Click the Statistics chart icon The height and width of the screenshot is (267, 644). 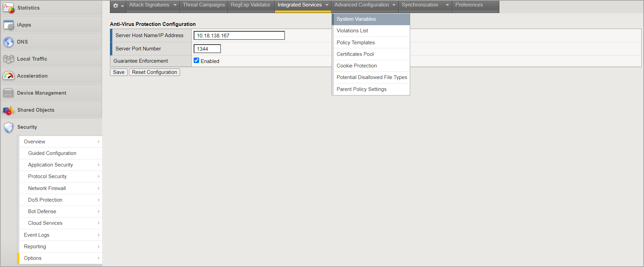point(9,8)
